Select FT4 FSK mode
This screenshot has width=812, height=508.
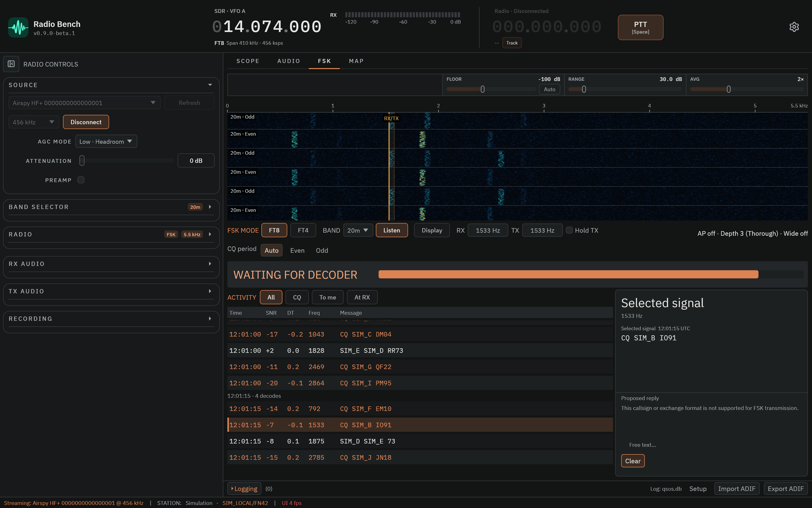pyautogui.click(x=303, y=230)
